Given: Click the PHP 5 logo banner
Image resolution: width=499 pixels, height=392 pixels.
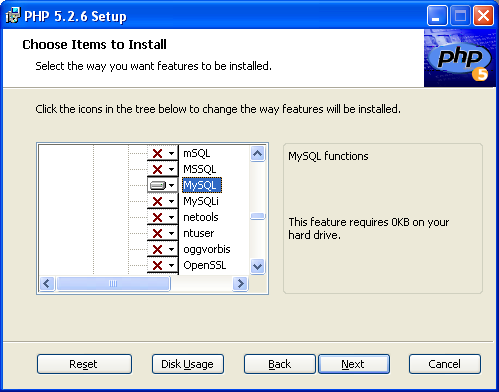Looking at the screenshot, I should [460, 58].
